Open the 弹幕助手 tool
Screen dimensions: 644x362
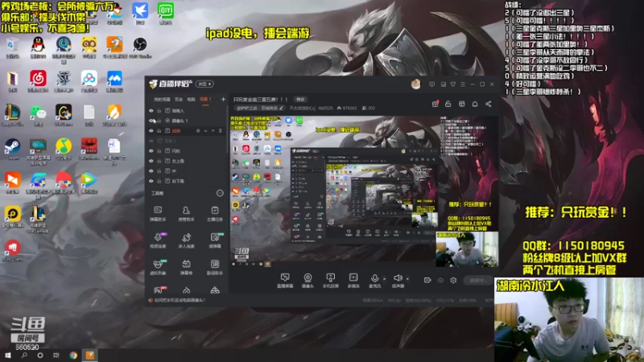158,214
